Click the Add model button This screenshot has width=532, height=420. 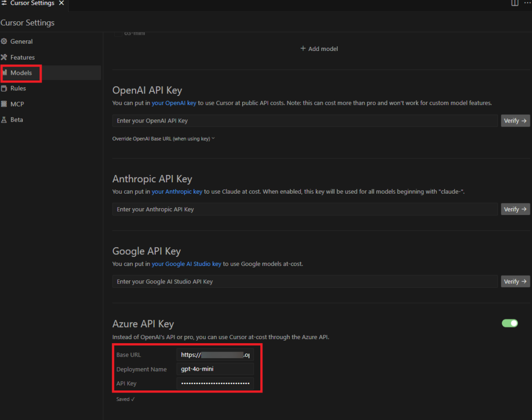tap(320, 49)
